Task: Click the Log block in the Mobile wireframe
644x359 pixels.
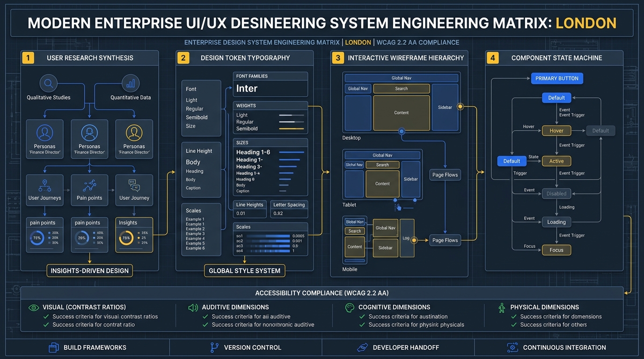Action: [407, 238]
